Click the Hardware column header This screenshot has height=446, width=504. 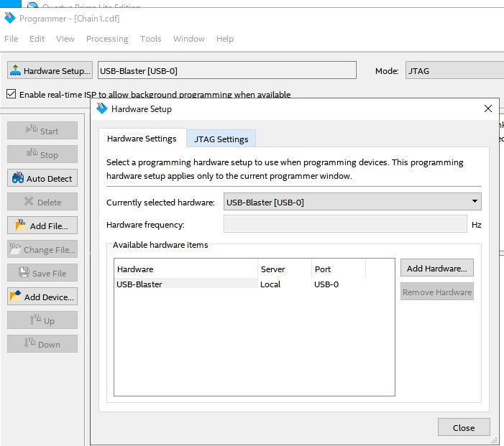(186, 269)
